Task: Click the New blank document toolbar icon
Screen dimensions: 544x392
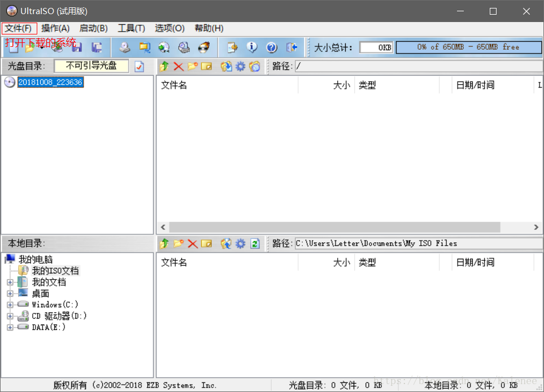Action: (13, 47)
